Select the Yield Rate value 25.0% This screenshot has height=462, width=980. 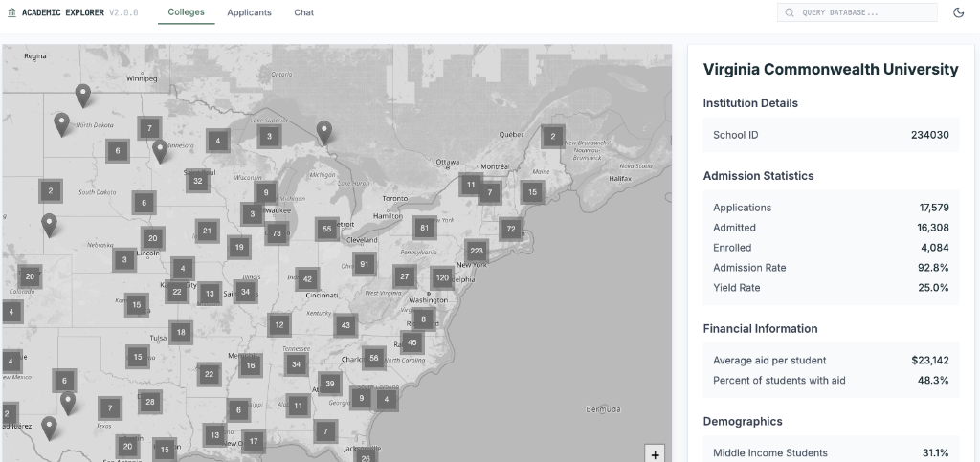coord(934,288)
